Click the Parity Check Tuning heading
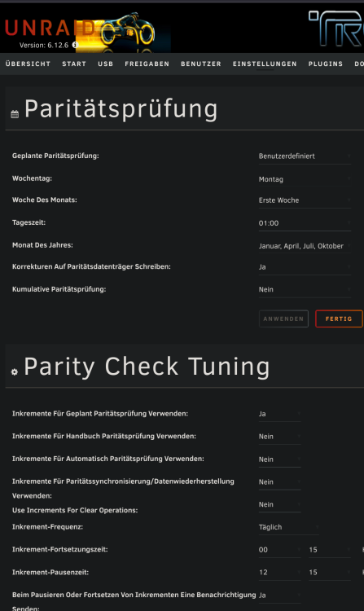 pyautogui.click(x=147, y=367)
